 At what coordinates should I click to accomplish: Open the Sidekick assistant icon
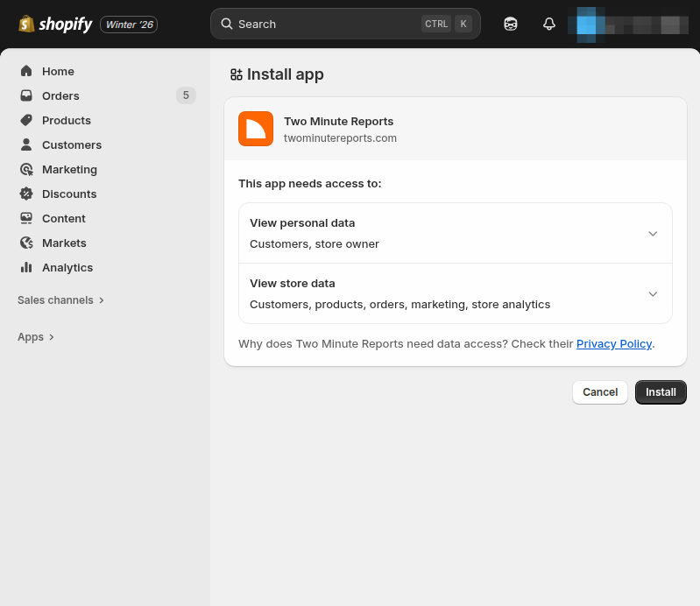(x=511, y=25)
